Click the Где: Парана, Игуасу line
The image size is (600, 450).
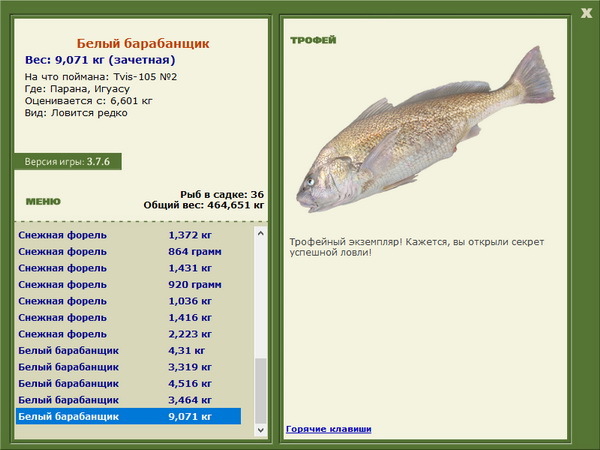77,89
